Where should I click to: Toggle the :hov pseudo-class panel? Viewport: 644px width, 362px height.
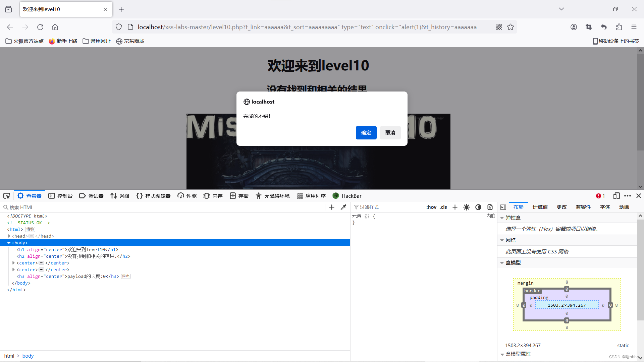[431, 207]
